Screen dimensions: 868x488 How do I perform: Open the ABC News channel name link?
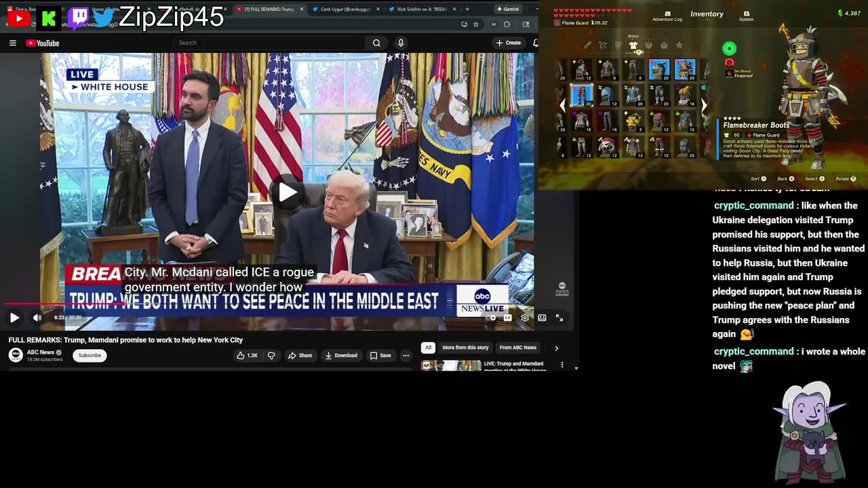click(41, 352)
